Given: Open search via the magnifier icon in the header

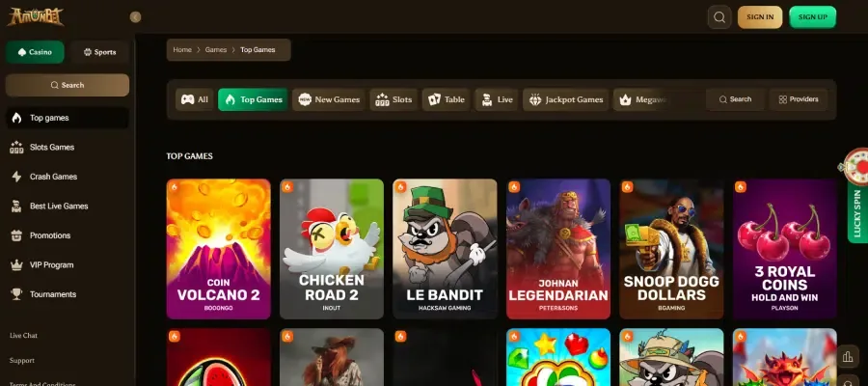Looking at the screenshot, I should point(719,17).
